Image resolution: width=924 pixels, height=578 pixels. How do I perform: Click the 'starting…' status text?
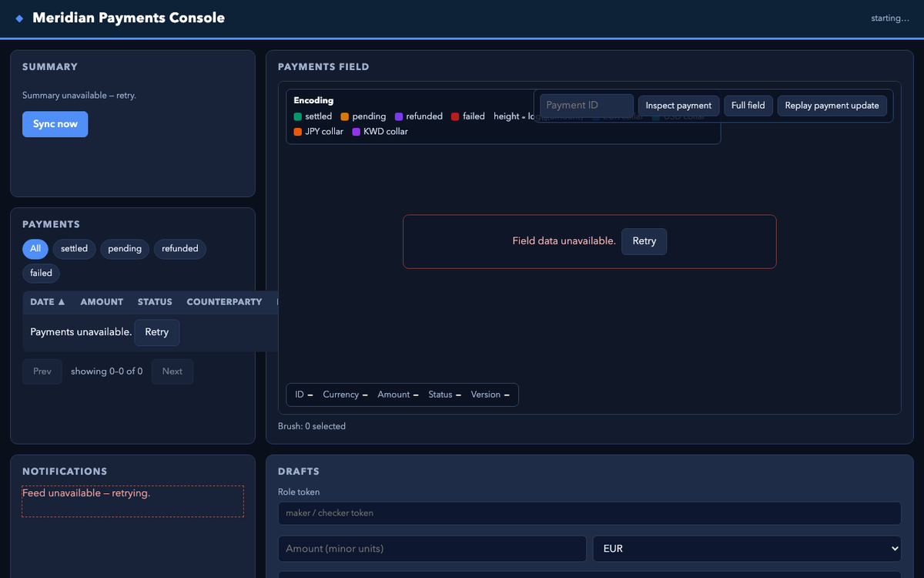[x=890, y=18]
